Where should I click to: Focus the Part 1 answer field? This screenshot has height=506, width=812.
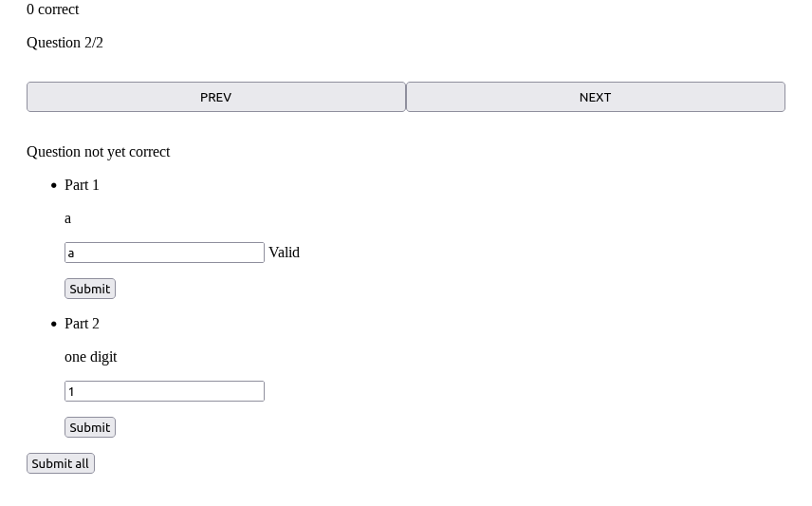[164, 253]
